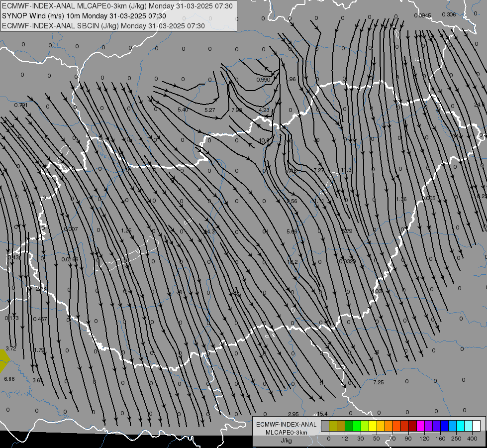Click the map value 0.0166

(70, 260)
